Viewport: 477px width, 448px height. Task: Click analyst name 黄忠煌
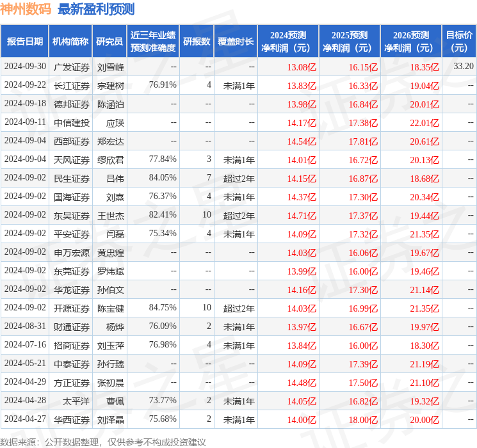coord(111,253)
